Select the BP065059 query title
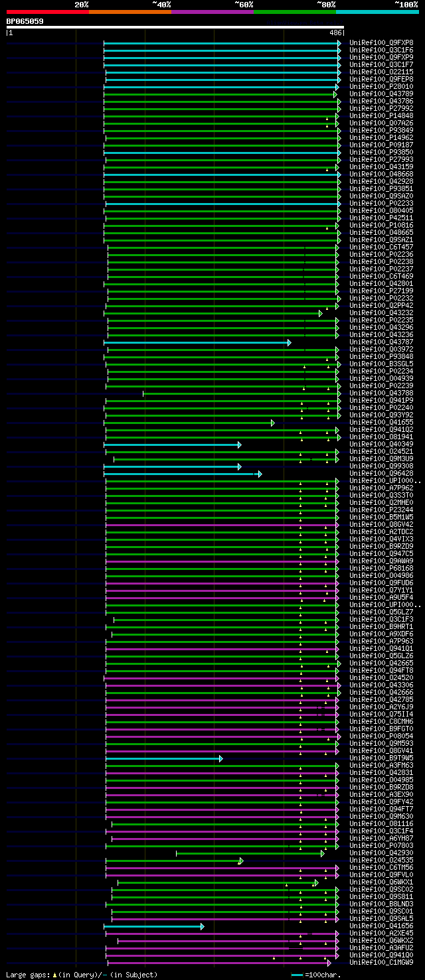This screenshot has width=425, height=980. point(25,21)
